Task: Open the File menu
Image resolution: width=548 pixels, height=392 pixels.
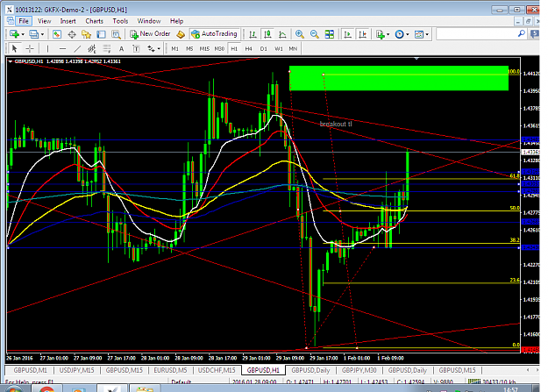Action: tap(24, 21)
